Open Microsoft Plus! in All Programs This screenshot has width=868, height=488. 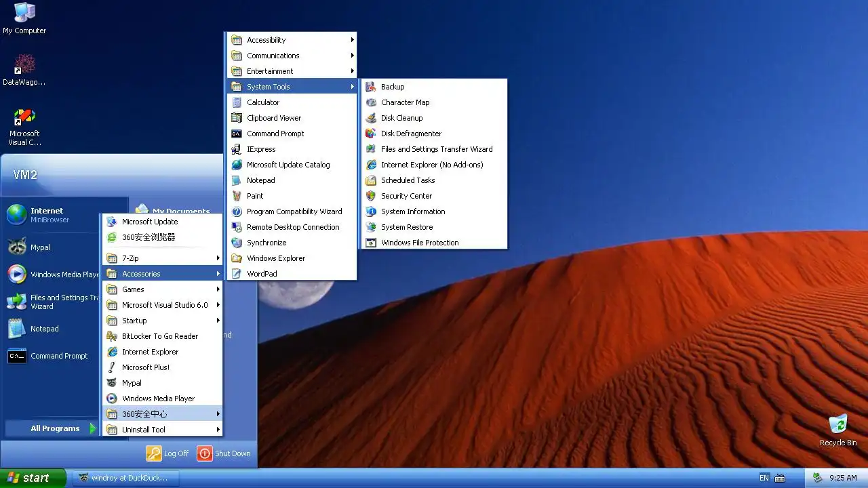tap(163, 367)
